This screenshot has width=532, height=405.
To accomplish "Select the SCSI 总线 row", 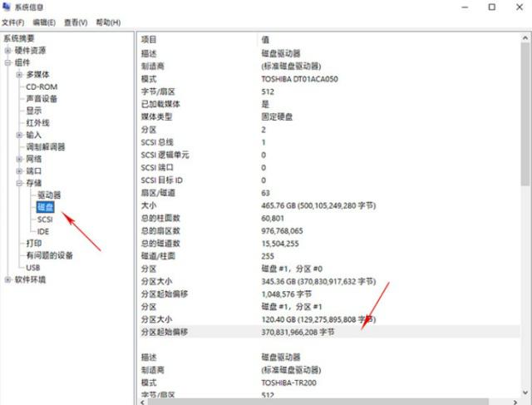I will click(329, 142).
